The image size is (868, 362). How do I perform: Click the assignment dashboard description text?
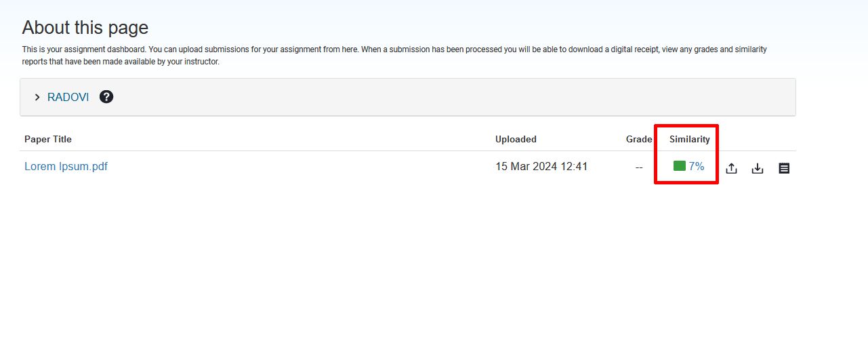click(x=394, y=56)
